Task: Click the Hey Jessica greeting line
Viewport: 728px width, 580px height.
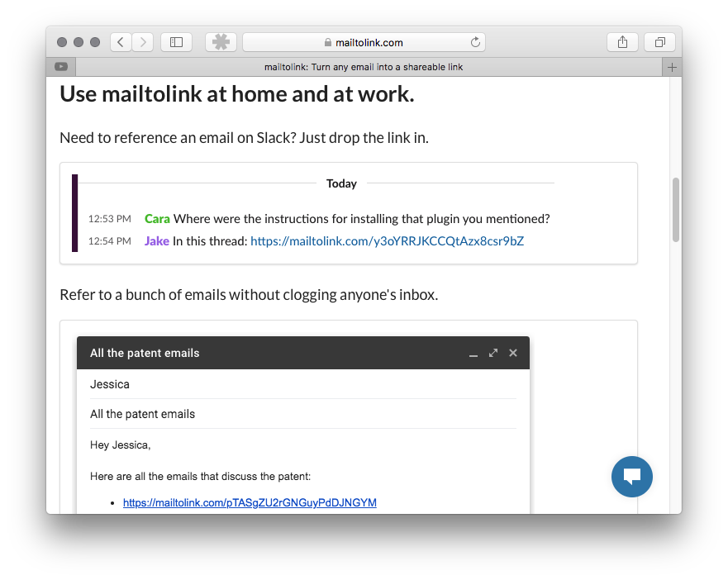Action: [121, 445]
